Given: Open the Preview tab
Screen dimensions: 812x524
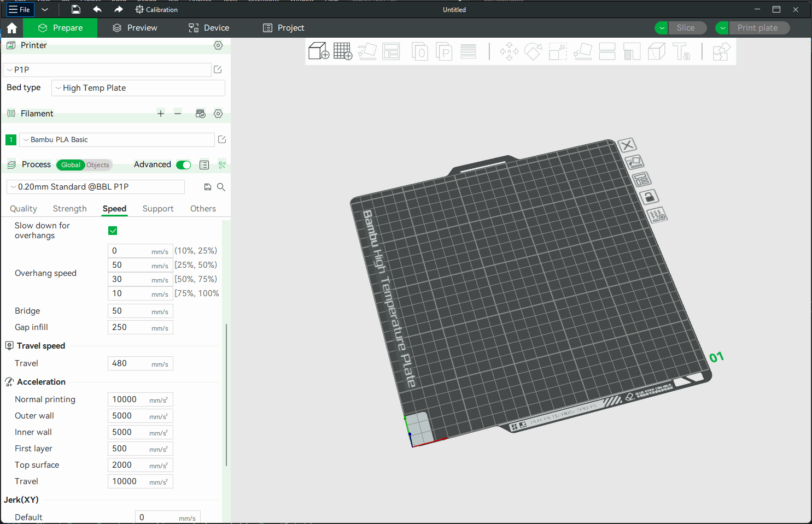Looking at the screenshot, I should coord(135,28).
